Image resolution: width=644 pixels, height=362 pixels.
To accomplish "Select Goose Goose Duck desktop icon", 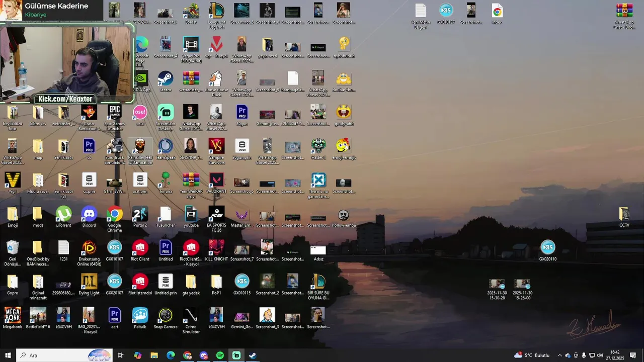I will tap(216, 84).
